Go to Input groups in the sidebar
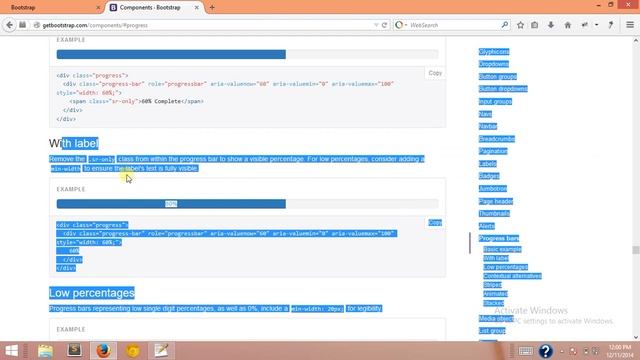The image size is (640, 360). (x=495, y=101)
